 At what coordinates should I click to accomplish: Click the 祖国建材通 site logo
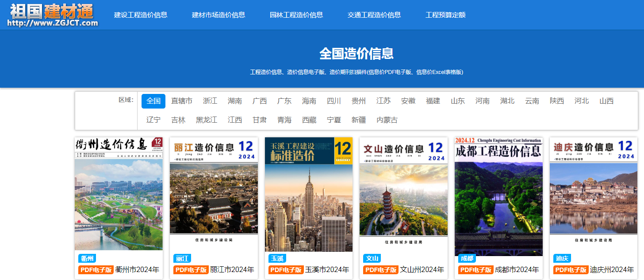coord(53,15)
